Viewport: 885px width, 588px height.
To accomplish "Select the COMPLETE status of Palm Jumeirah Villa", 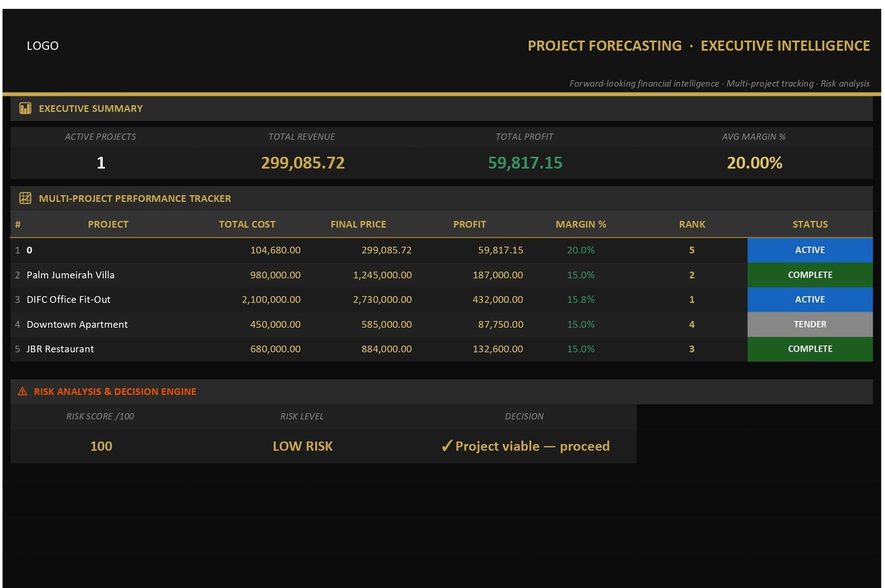I will (x=810, y=275).
